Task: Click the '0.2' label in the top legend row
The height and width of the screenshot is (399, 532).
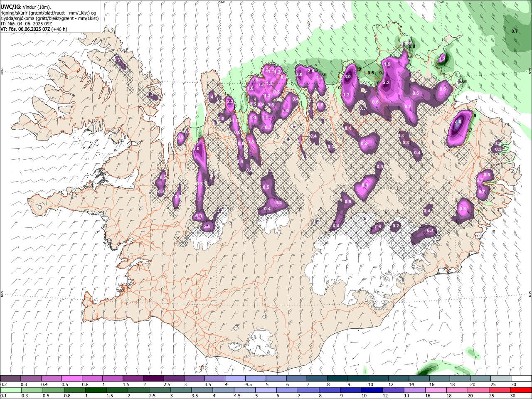Action: [3, 384]
